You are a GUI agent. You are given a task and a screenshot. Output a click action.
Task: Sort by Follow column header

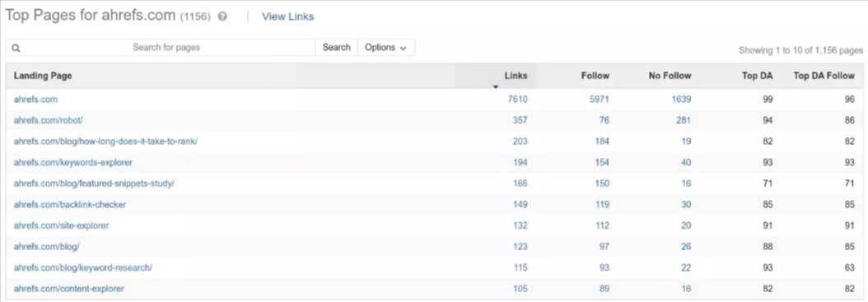point(595,76)
